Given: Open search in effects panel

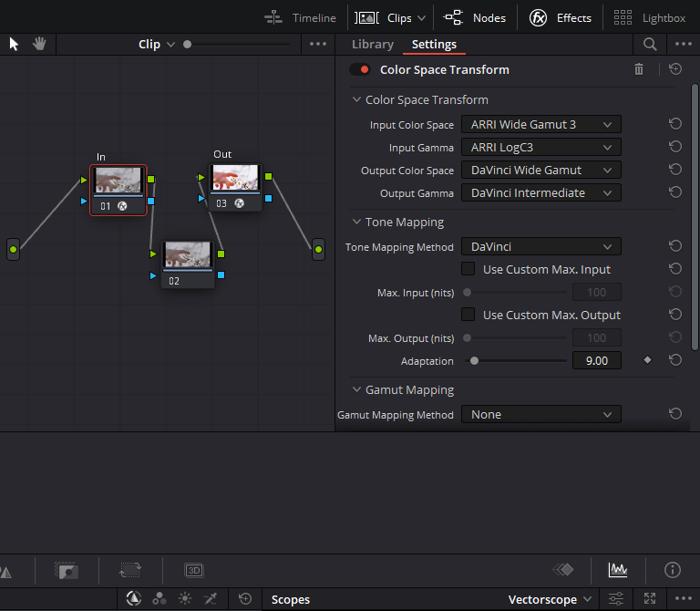Looking at the screenshot, I should click(650, 44).
